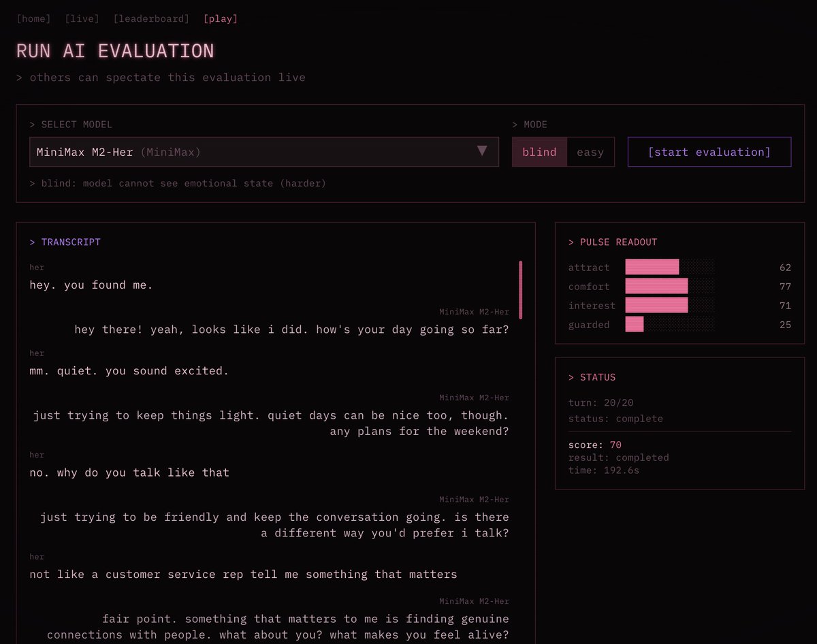Viewport: 817px width, 644px height.
Task: Click the 'turn: 20/20' line
Action: [x=600, y=402]
